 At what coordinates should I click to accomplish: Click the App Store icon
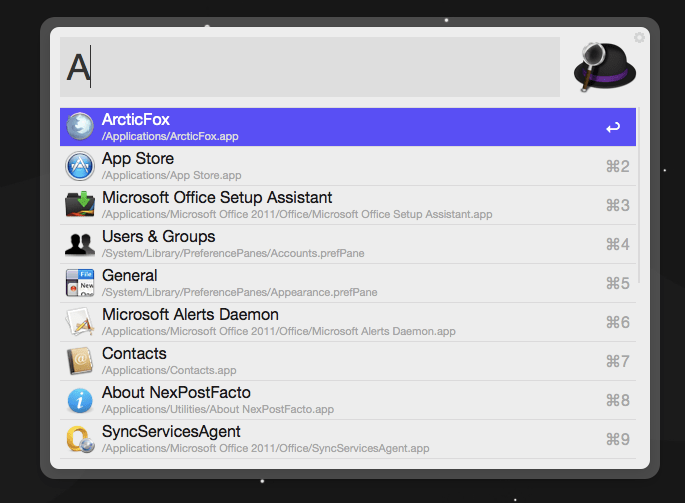[80, 166]
